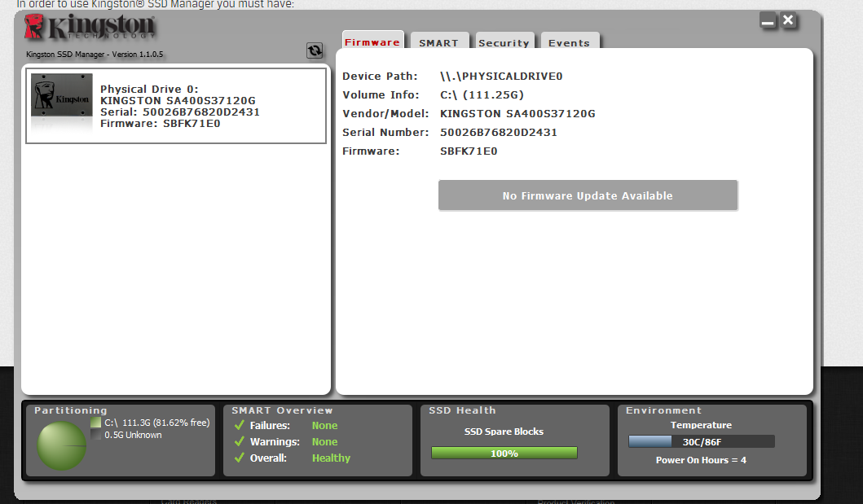Select the 'Physical Drive 0:' list entry
863x504 pixels.
click(176, 106)
